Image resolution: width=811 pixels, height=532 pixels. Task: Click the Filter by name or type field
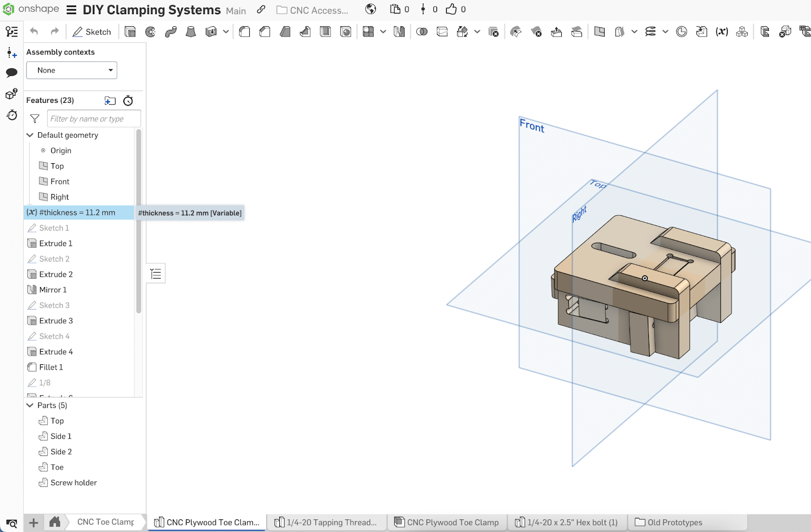(94, 119)
